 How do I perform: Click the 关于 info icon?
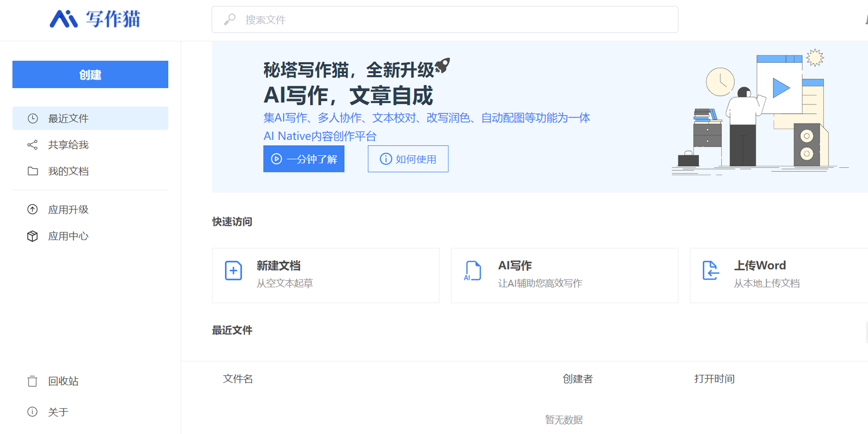33,412
